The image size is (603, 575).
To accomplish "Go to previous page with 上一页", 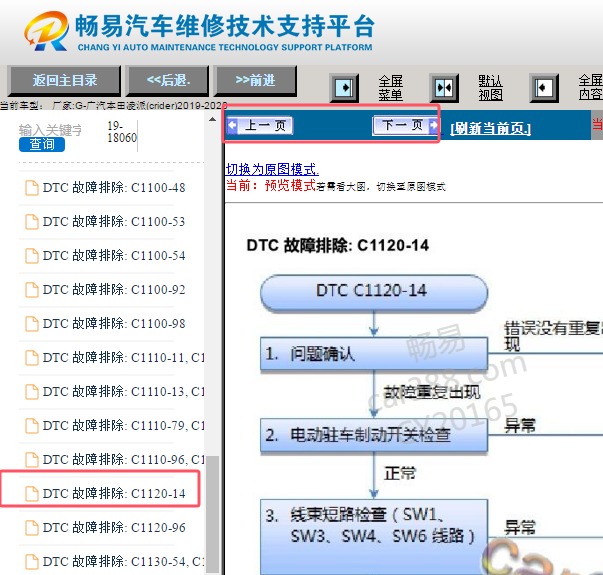I will (x=260, y=125).
